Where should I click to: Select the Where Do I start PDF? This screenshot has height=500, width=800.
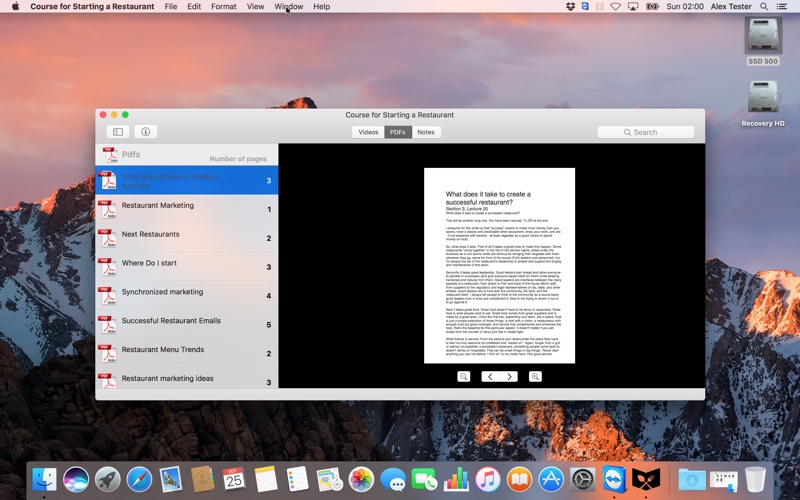187,266
